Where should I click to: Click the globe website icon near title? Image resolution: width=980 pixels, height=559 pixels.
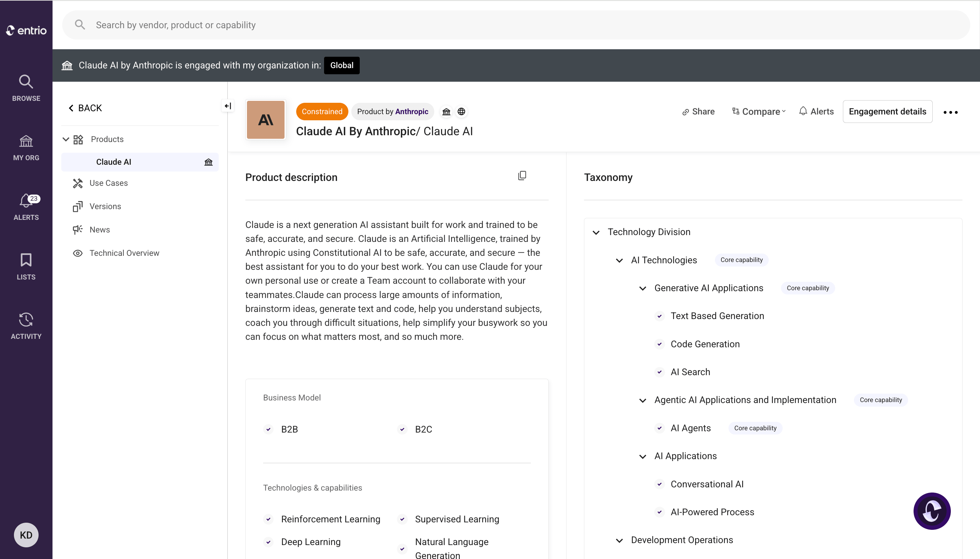coord(461,112)
